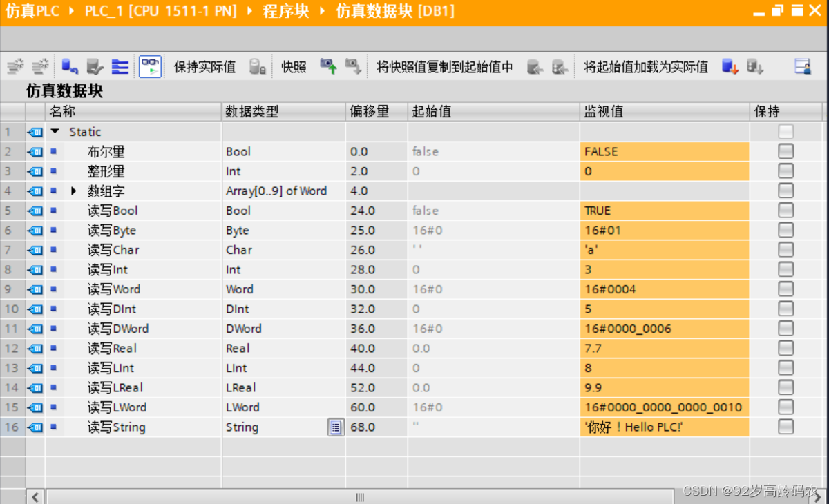Click the horizontal scrollbar left arrow

(x=35, y=496)
